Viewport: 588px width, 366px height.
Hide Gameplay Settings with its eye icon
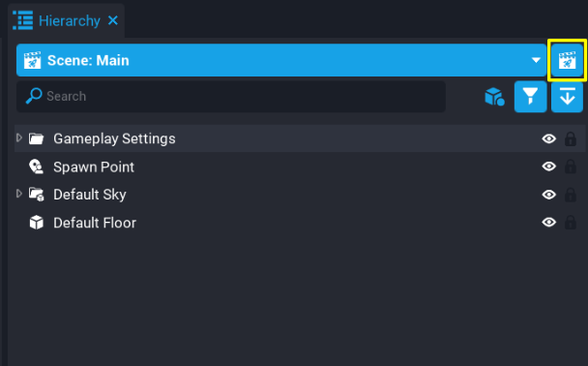click(x=549, y=138)
